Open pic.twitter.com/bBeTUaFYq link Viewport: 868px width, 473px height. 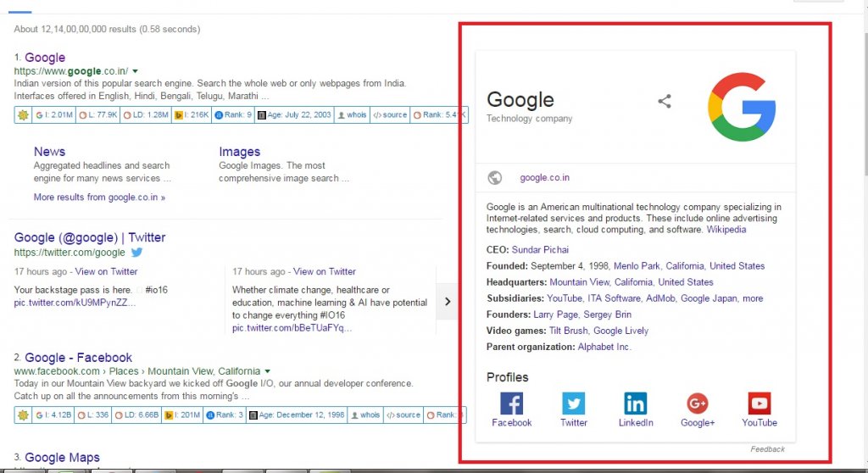(x=292, y=328)
